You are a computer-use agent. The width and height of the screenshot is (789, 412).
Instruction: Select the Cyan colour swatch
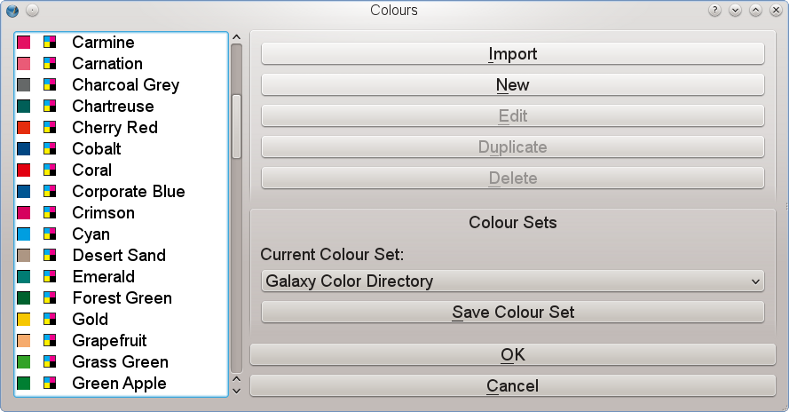pyautogui.click(x=24, y=234)
